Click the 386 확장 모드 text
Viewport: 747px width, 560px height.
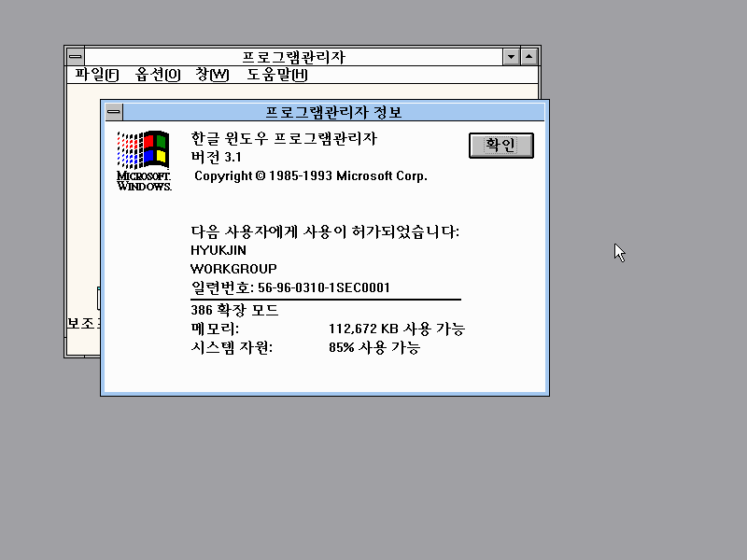(x=234, y=310)
